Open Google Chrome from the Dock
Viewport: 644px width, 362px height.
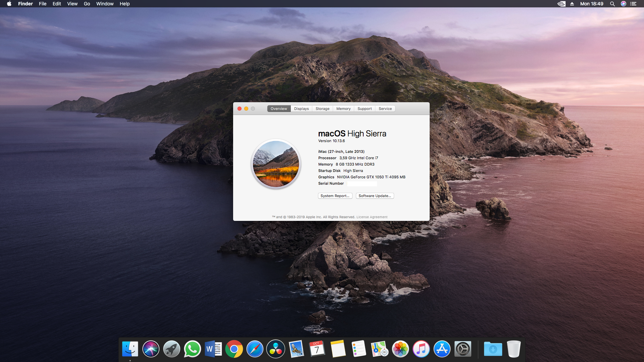(x=234, y=349)
